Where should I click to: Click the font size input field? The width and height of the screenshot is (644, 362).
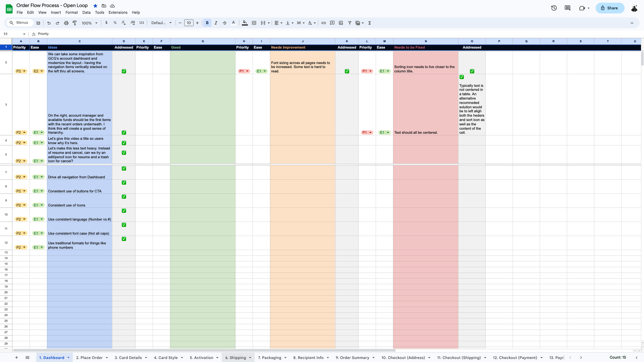pyautogui.click(x=189, y=23)
